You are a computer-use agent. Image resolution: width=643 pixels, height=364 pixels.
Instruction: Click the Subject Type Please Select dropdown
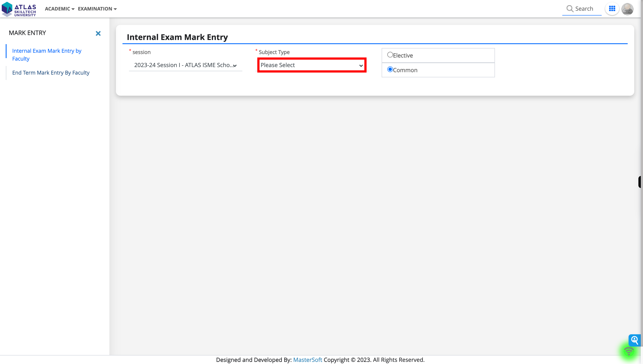(311, 65)
